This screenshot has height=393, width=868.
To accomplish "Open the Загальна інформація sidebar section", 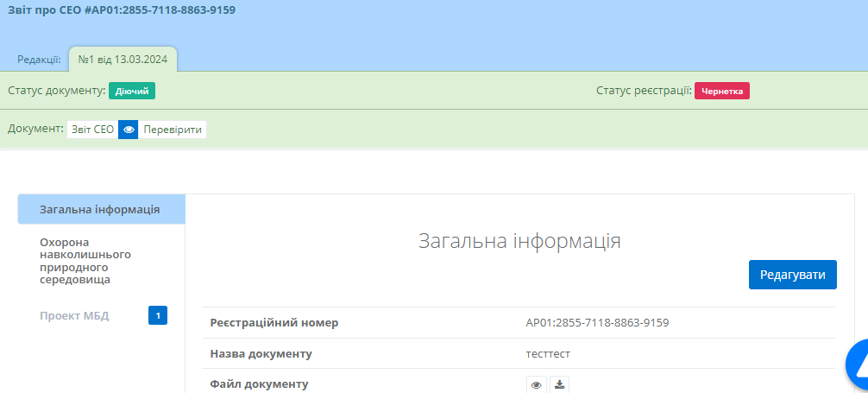I will click(x=100, y=209).
